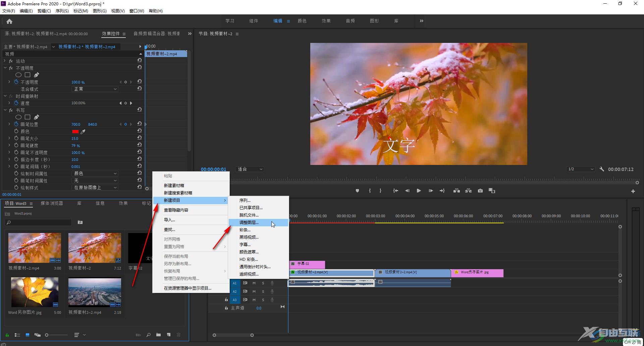Select Word另存图片.jpg thumbnail
644x346 pixels.
[35, 292]
